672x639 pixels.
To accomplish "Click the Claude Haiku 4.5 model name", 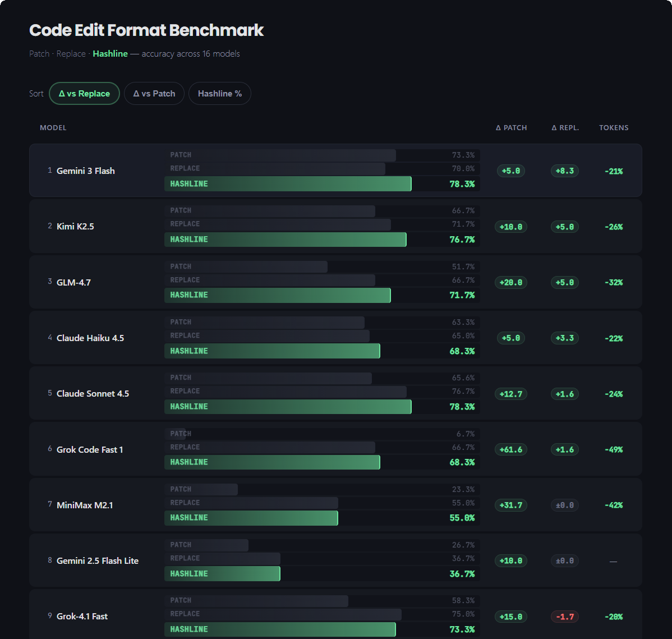I will (90, 338).
